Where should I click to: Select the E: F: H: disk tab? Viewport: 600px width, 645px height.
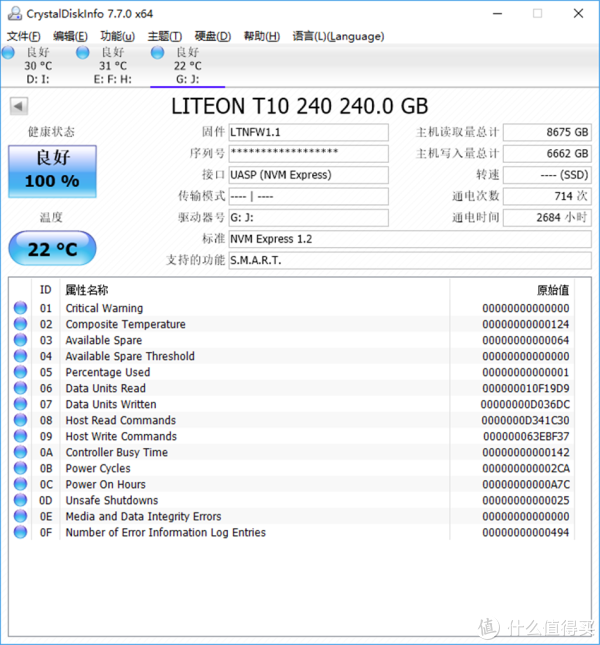click(x=112, y=65)
